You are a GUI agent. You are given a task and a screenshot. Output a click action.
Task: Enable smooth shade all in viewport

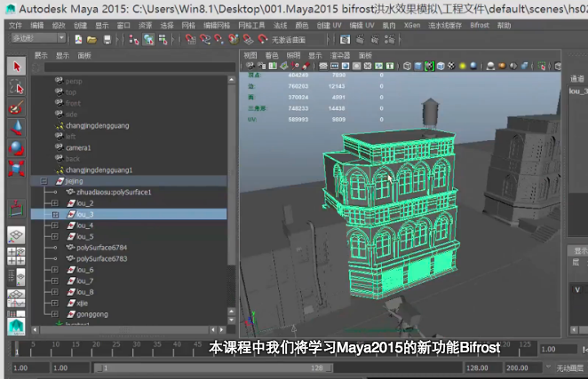click(x=418, y=66)
